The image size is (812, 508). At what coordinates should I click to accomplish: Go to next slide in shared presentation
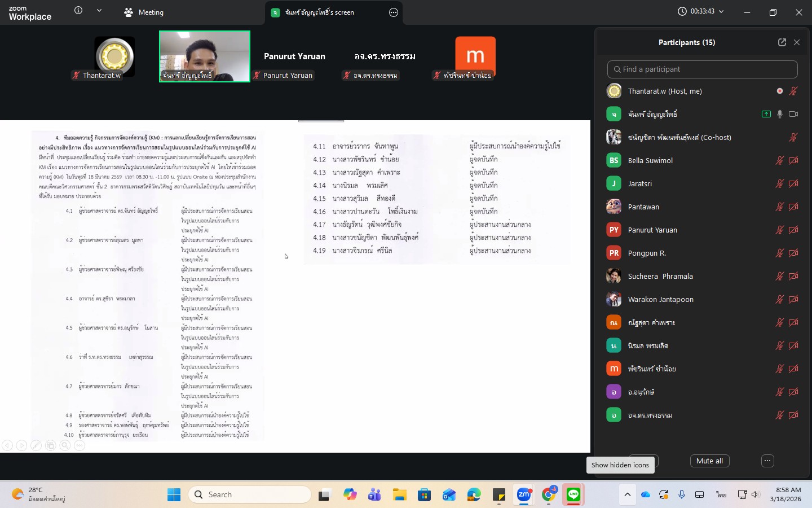pos(21,445)
